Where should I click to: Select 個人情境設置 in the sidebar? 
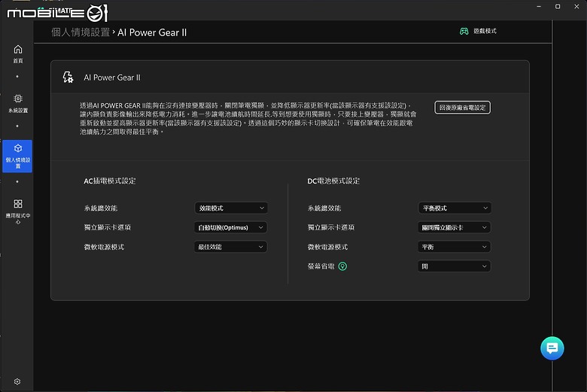point(17,156)
